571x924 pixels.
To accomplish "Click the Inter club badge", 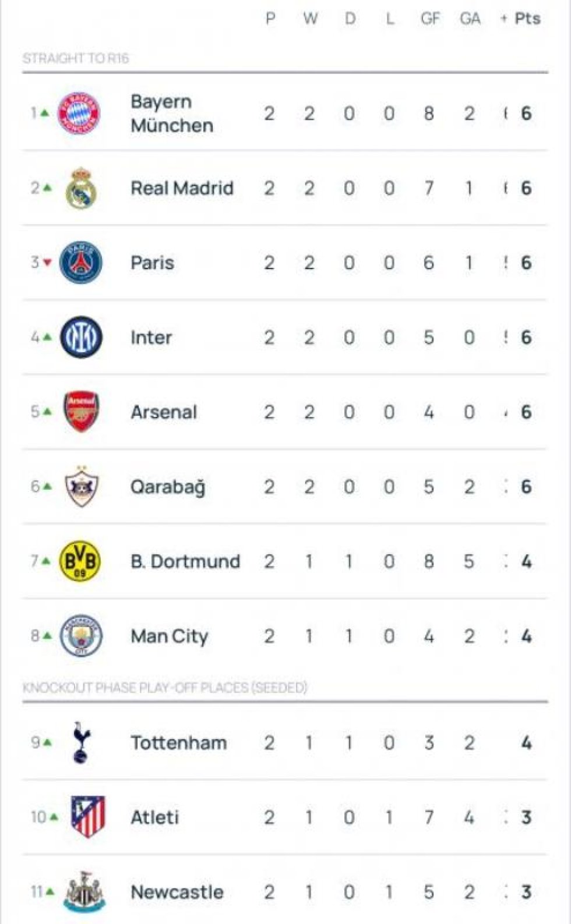I will (x=81, y=337).
